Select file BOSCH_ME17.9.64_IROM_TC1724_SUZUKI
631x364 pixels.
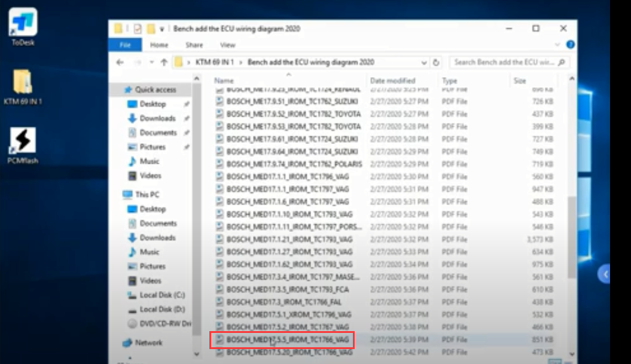pyautogui.click(x=292, y=152)
